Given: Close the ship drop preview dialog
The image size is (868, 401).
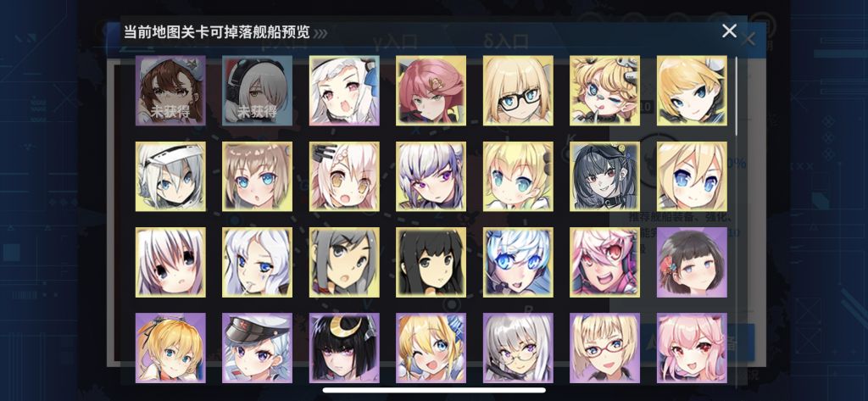Looking at the screenshot, I should [x=729, y=31].
